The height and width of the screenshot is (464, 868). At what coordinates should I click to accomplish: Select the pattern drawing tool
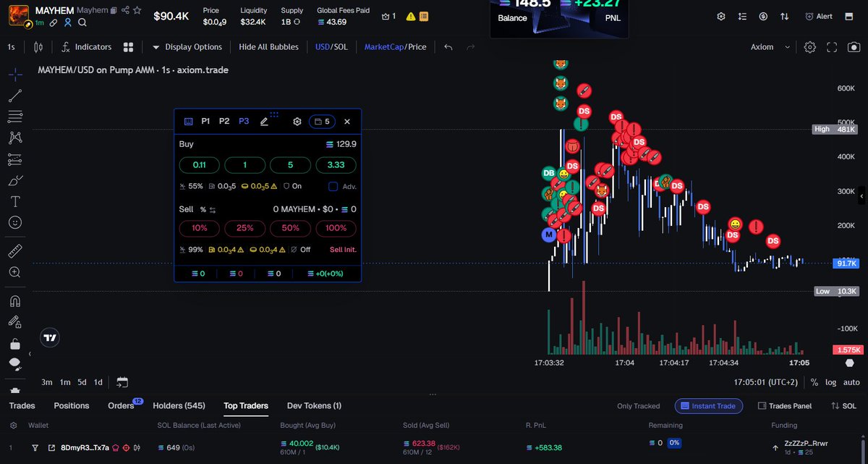(x=15, y=137)
